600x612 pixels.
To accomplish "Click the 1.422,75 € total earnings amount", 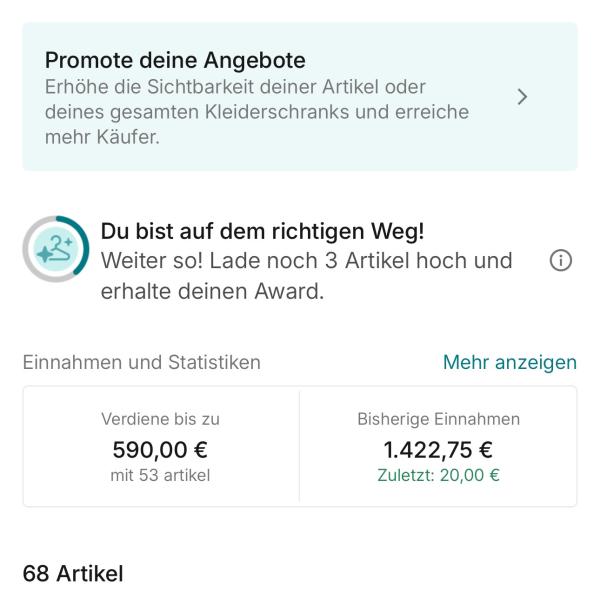I will pyautogui.click(x=438, y=450).
